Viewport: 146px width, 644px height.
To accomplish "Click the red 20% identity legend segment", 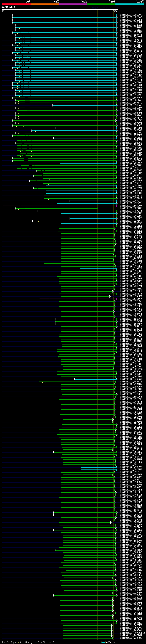I will coord(16,4).
